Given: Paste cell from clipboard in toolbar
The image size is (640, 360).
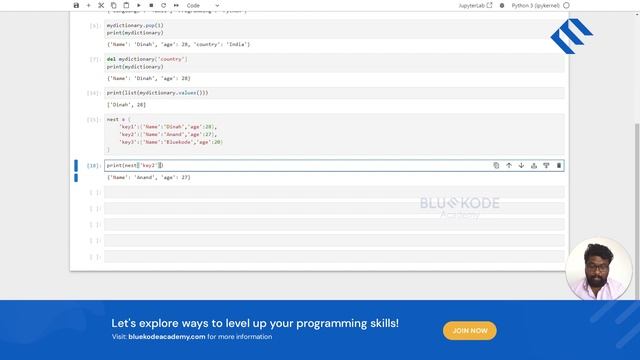Looking at the screenshot, I should [126, 5].
